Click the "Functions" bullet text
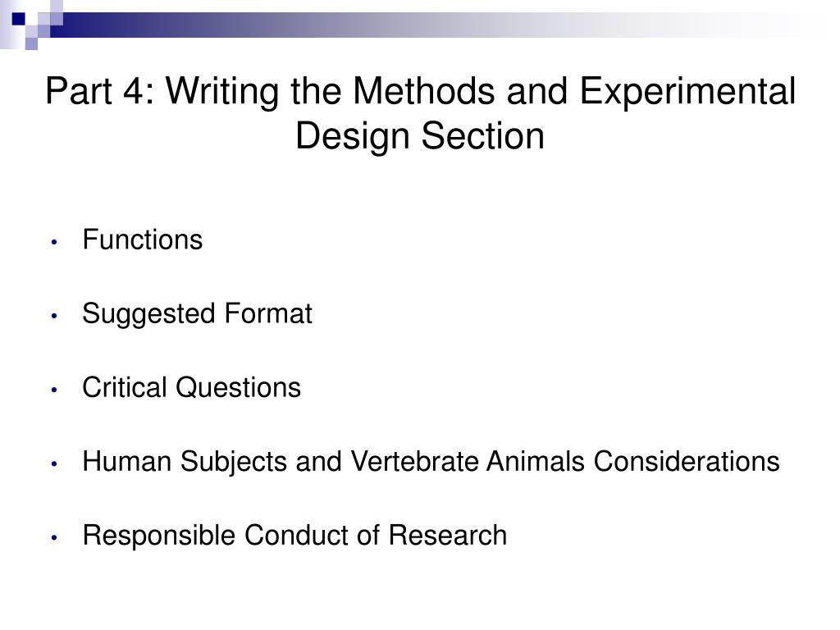Screen dimensions: 840x630 pyautogui.click(x=143, y=240)
